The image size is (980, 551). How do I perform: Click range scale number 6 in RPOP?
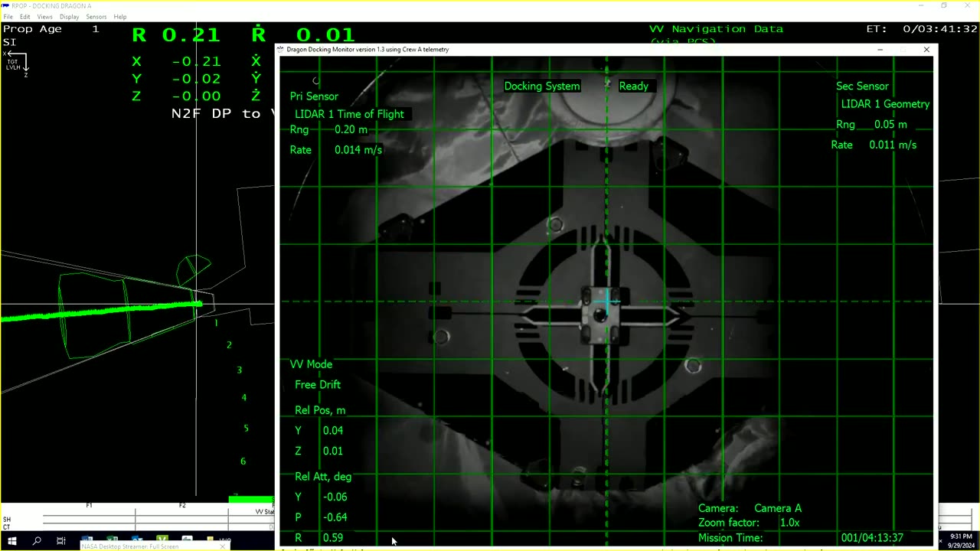[x=243, y=461]
